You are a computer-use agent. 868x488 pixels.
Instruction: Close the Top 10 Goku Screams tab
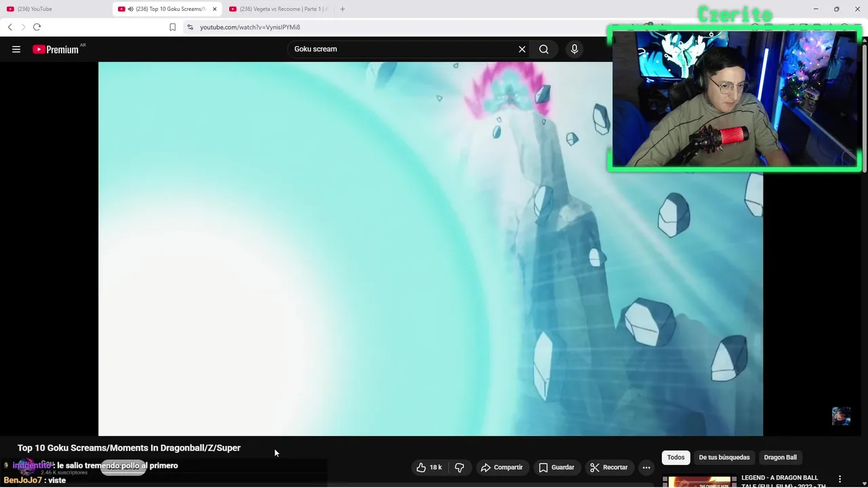click(x=215, y=9)
